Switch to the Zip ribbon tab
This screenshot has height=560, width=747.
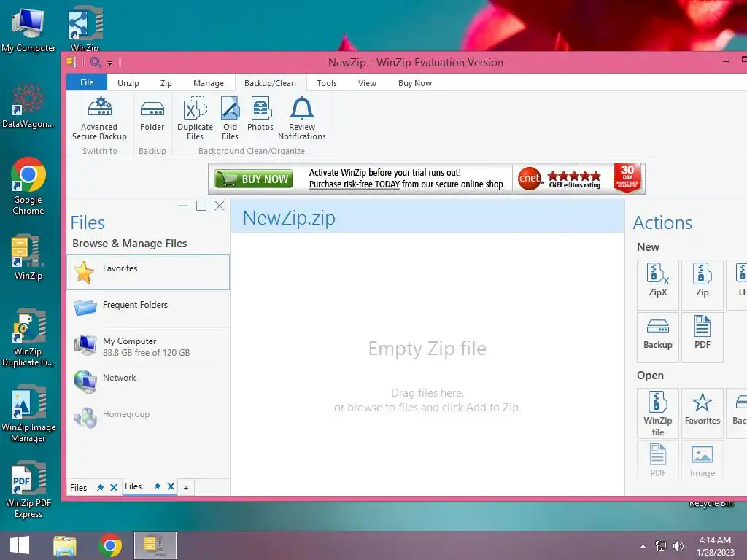pos(166,83)
